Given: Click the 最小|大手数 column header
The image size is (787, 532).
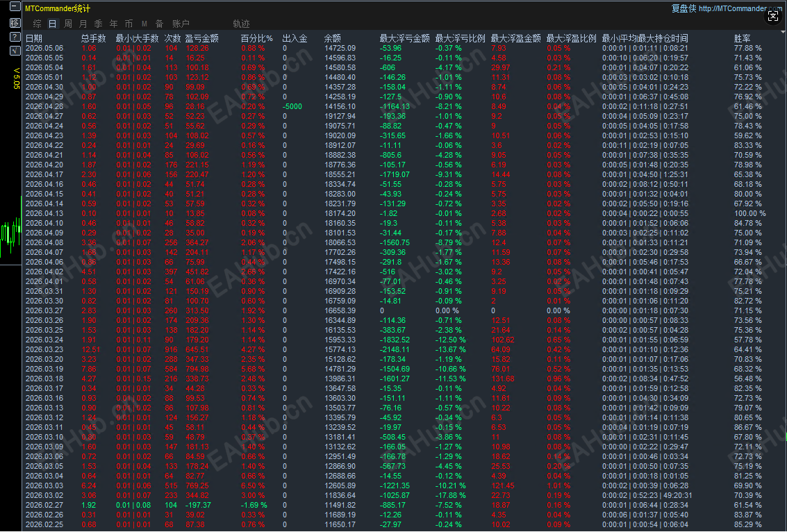Looking at the screenshot, I should (137, 38).
